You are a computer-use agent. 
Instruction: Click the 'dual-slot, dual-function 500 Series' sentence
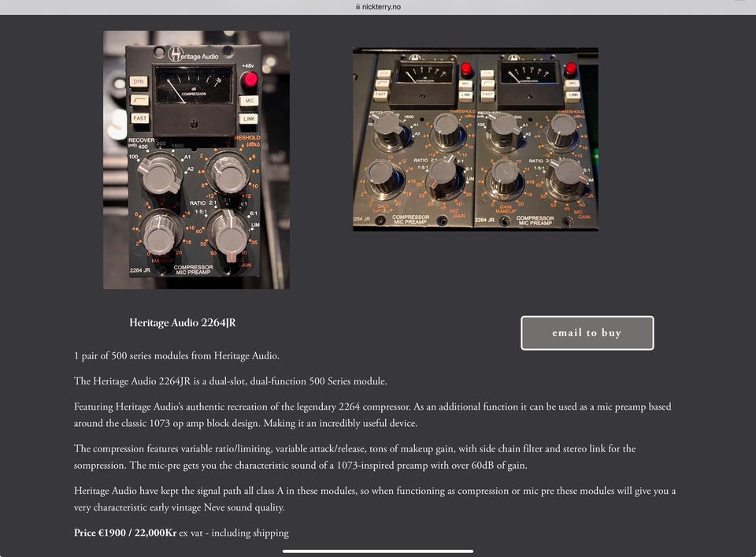pyautogui.click(x=231, y=381)
